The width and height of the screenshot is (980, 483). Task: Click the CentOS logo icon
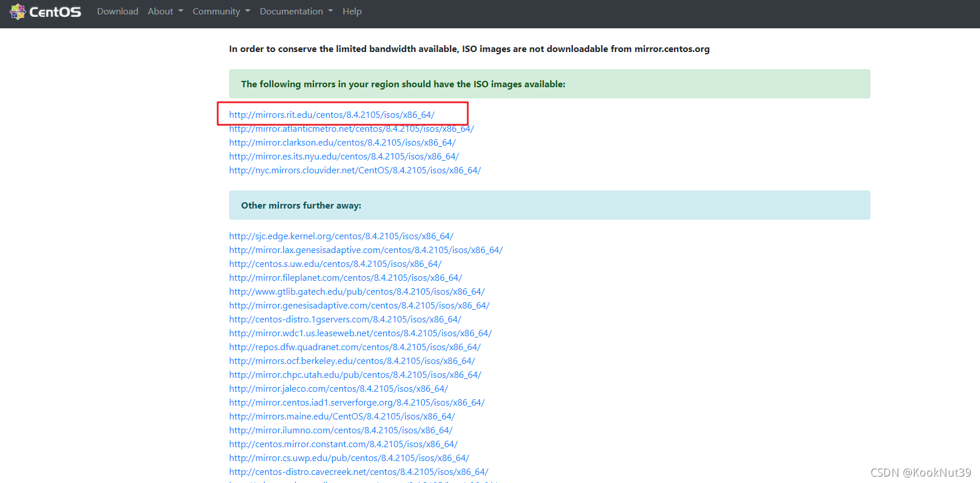(x=18, y=12)
